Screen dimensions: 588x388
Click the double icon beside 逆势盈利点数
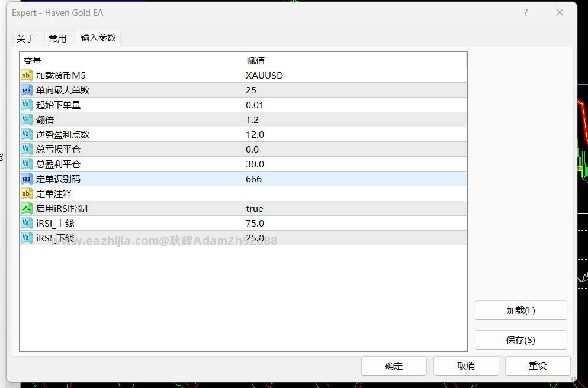27,134
